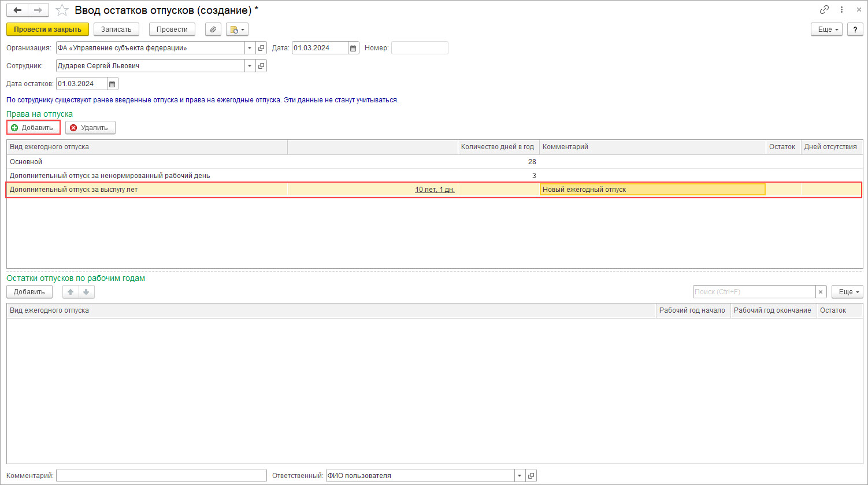Edit Сотрудник field Дударев Сергей Львович
868x485 pixels.
tap(150, 66)
